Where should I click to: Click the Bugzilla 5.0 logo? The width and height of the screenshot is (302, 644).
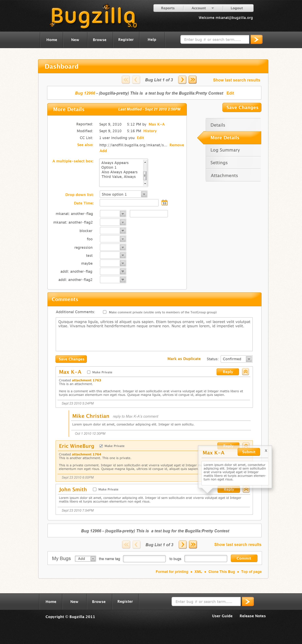pyautogui.click(x=94, y=17)
